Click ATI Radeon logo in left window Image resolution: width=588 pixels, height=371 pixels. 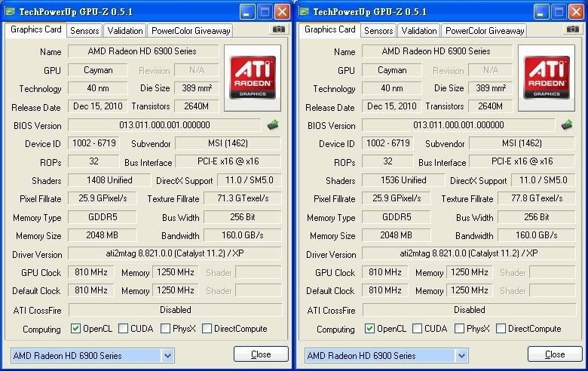[253, 78]
